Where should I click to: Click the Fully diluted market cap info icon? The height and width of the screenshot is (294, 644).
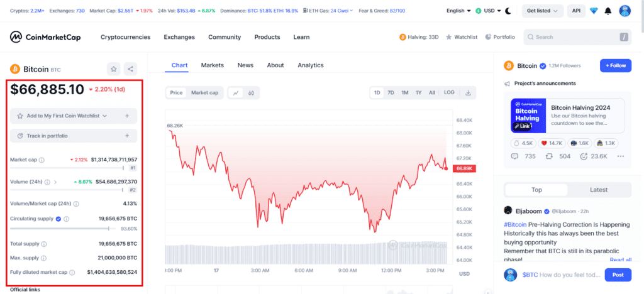72,272
